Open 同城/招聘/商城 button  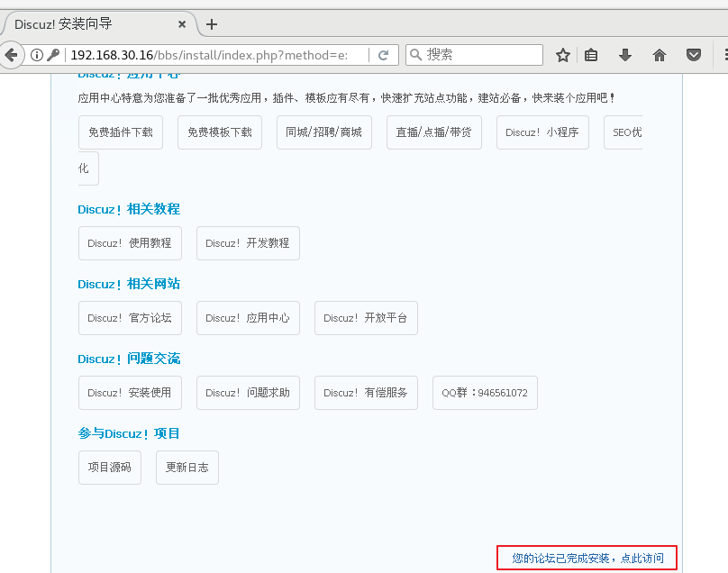click(324, 132)
